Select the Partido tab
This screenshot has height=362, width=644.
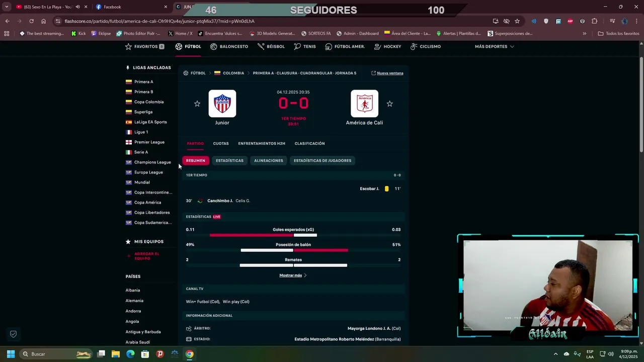tap(195, 143)
